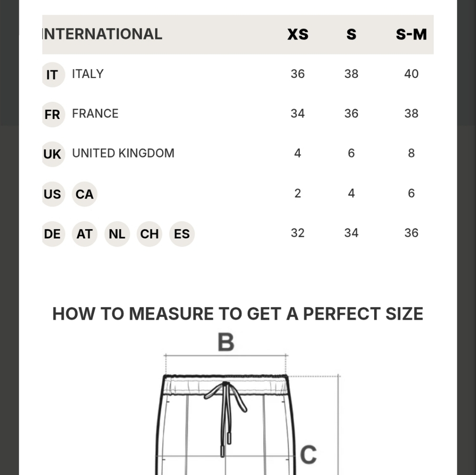Select the XS size column header

coord(298,34)
